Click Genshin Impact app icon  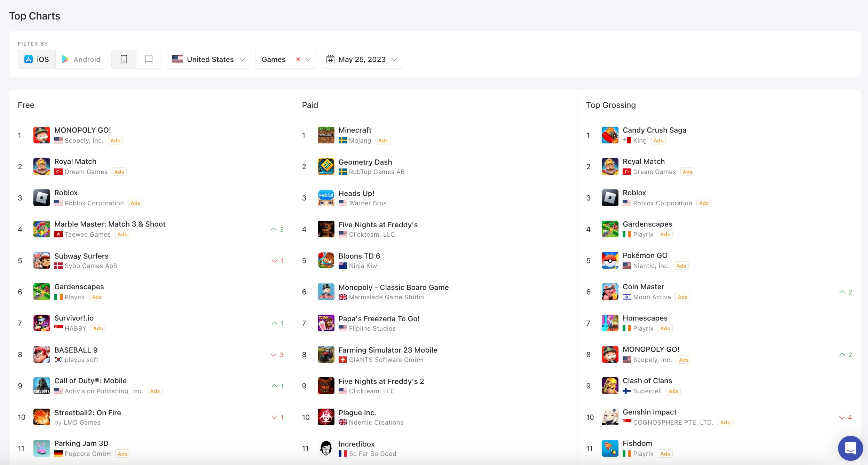(x=610, y=417)
